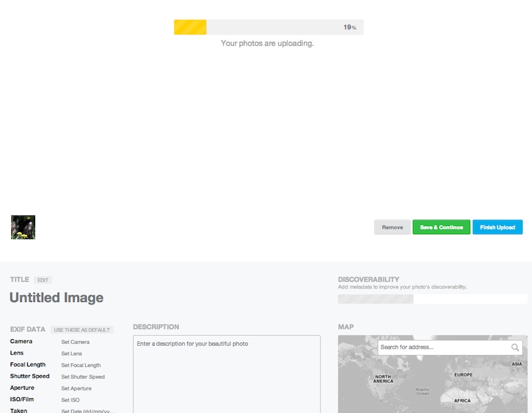Click Africa on the world map

tap(462, 400)
